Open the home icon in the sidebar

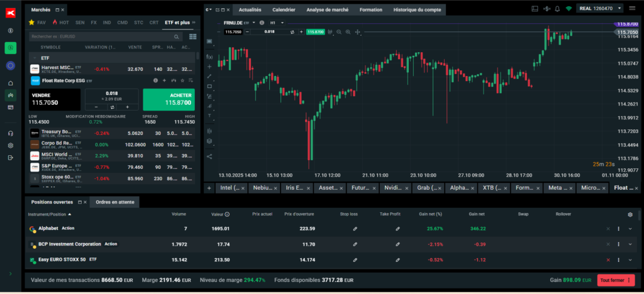coord(11,84)
